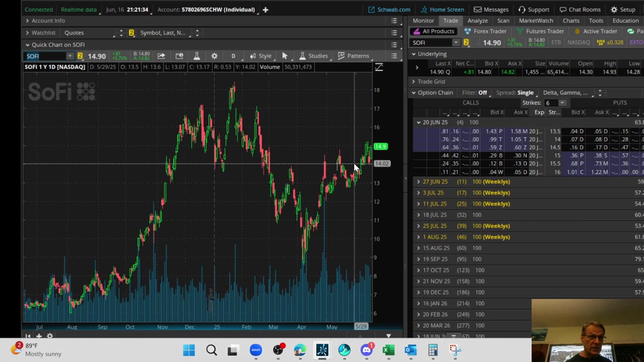Collapse the 20 JUN 25 expiration row
644x362 pixels.
419,122
